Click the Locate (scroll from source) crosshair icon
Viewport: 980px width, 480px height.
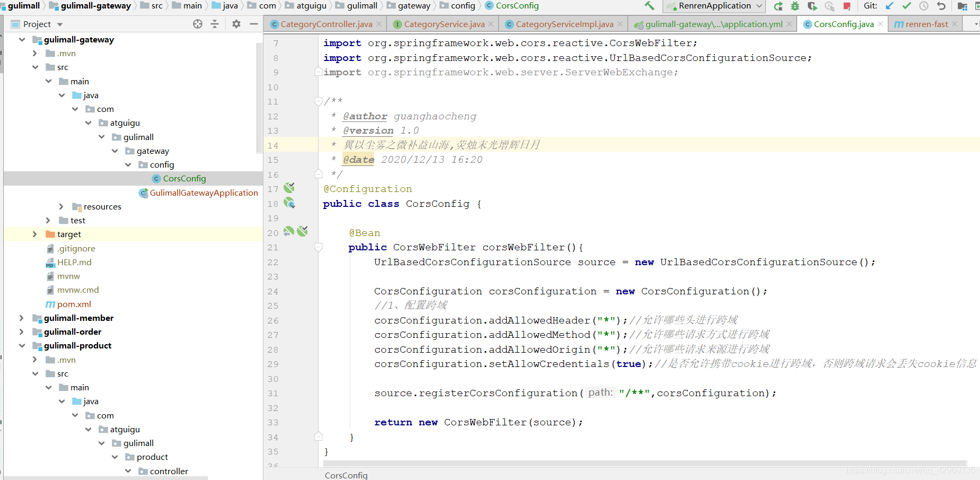[x=198, y=24]
